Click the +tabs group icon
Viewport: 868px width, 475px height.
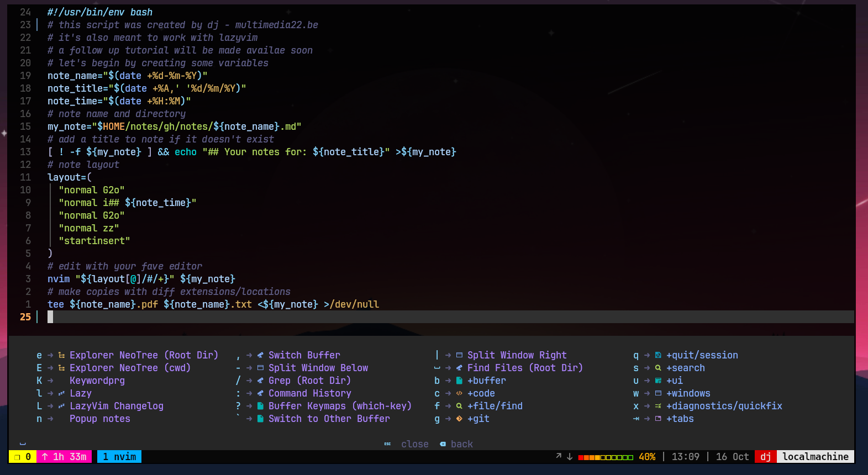(x=658, y=419)
